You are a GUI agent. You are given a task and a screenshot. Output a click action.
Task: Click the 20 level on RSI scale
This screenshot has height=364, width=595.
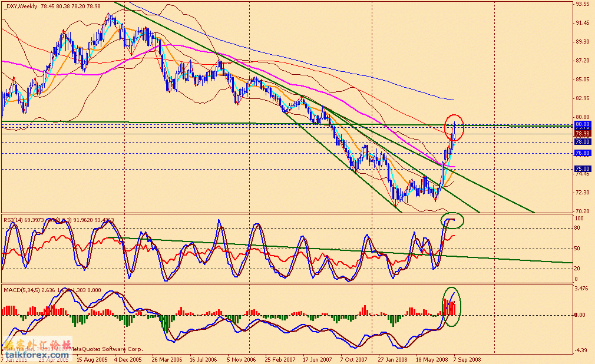coord(577,269)
